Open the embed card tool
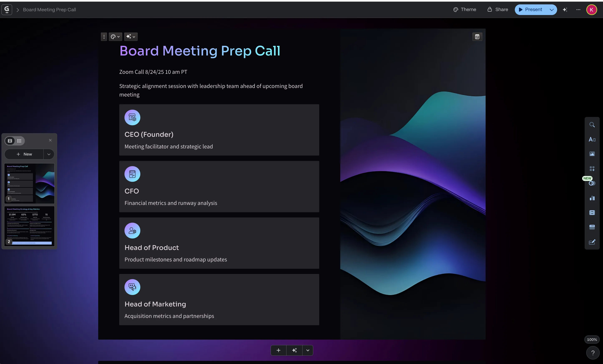Viewport: 603px width, 364px height. 592,227
